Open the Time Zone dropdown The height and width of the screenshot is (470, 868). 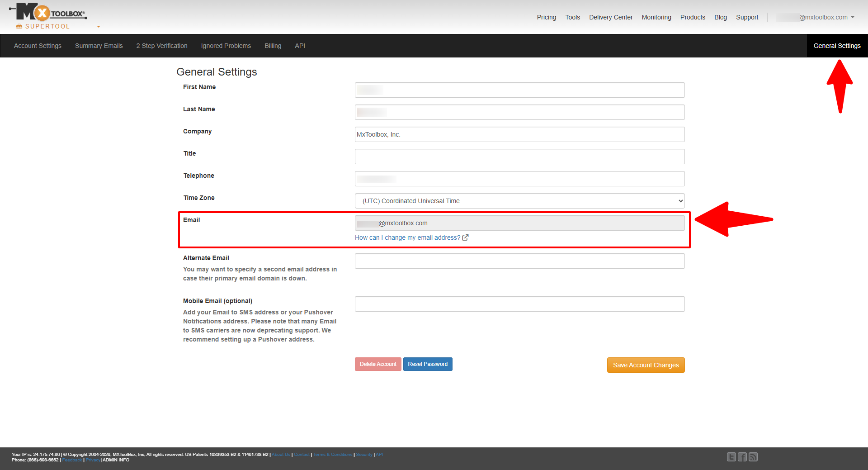[519, 201]
